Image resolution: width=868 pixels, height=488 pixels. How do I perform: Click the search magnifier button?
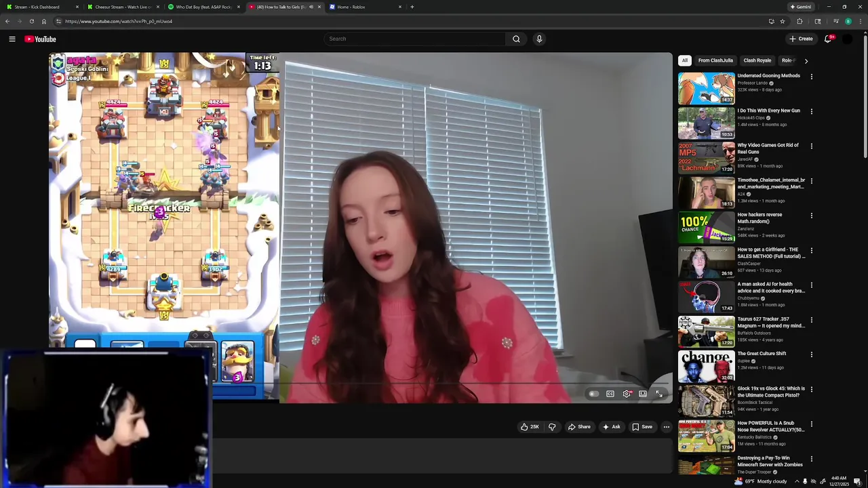[516, 39]
